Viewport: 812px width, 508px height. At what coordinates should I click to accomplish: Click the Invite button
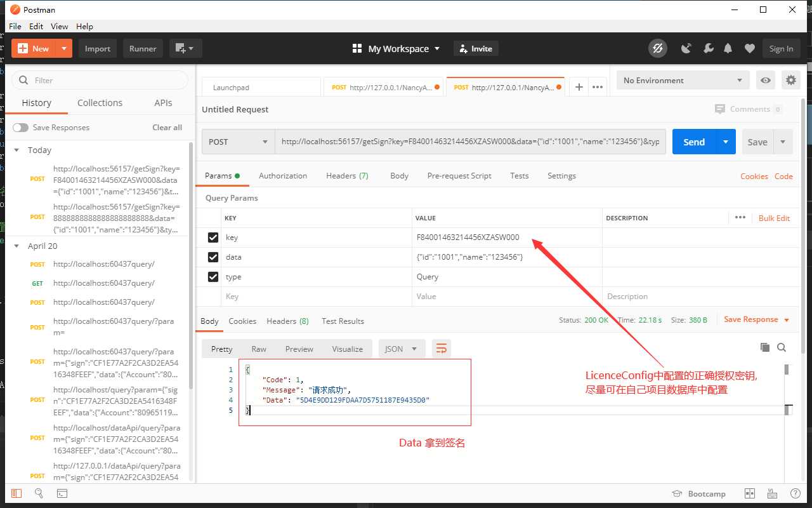tap(476, 48)
